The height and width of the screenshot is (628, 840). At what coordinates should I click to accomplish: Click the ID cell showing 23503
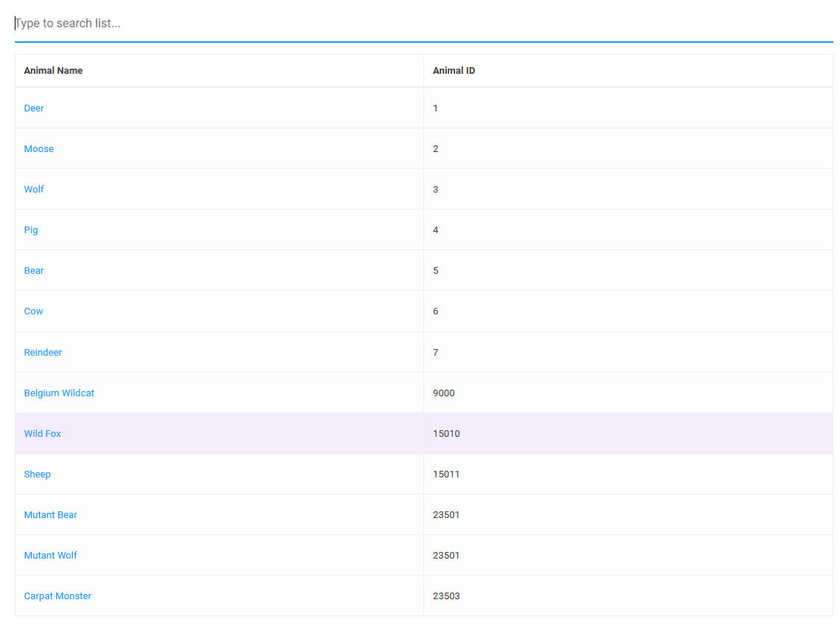(x=446, y=596)
